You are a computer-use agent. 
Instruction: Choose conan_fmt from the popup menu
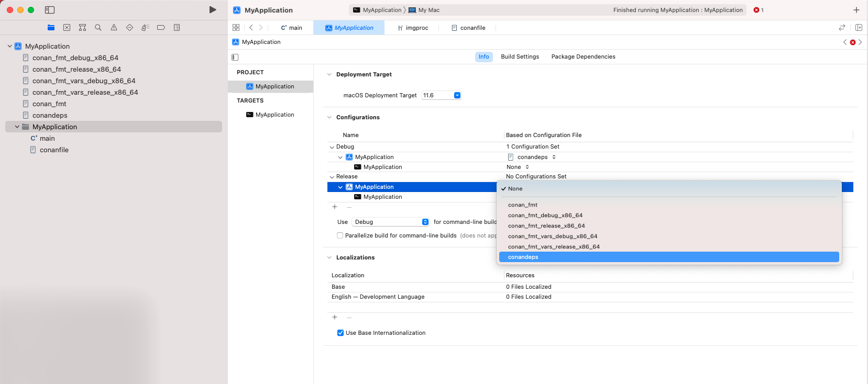(x=669, y=205)
